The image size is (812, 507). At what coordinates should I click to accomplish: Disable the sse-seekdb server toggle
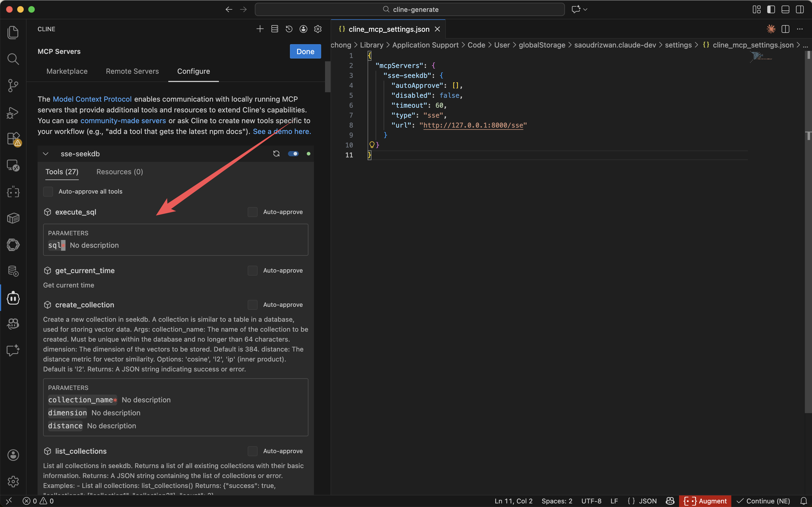pyautogui.click(x=293, y=154)
